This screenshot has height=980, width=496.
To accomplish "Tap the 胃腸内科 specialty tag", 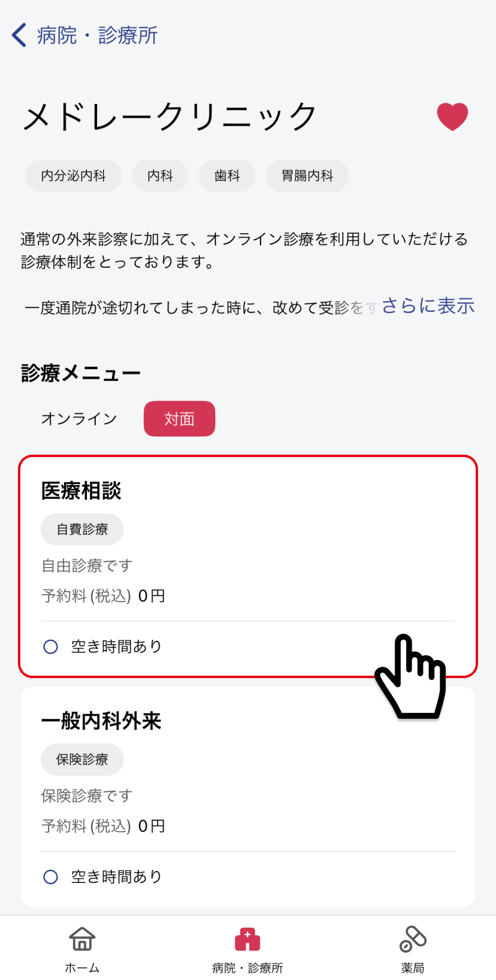I will 307,176.
